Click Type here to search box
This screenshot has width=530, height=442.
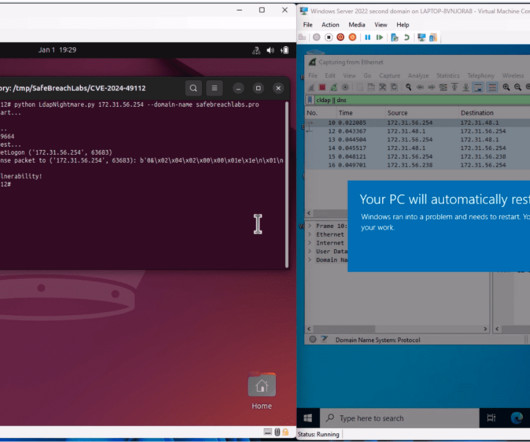[x=400, y=418]
